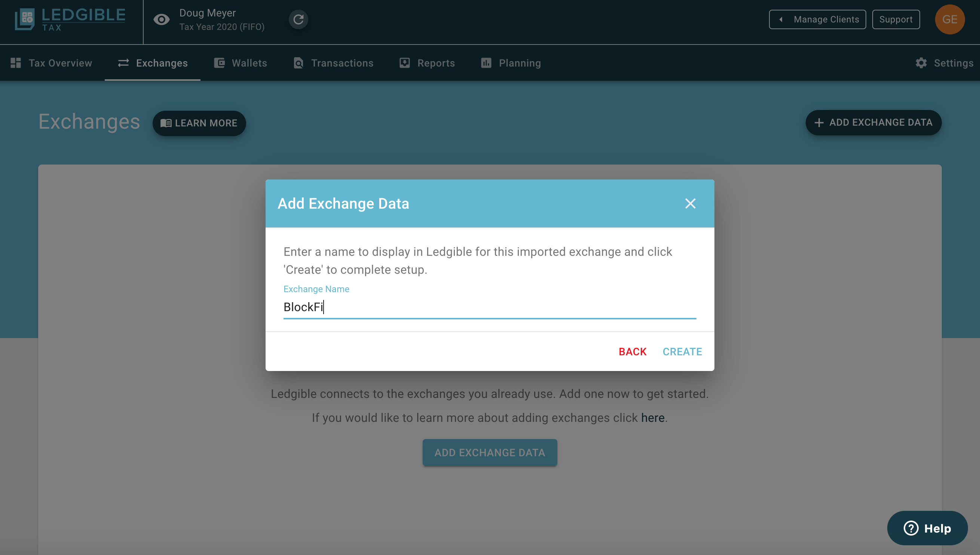Viewport: 980px width, 555px height.
Task: Click into the Exchange Name field
Action: pos(489,307)
